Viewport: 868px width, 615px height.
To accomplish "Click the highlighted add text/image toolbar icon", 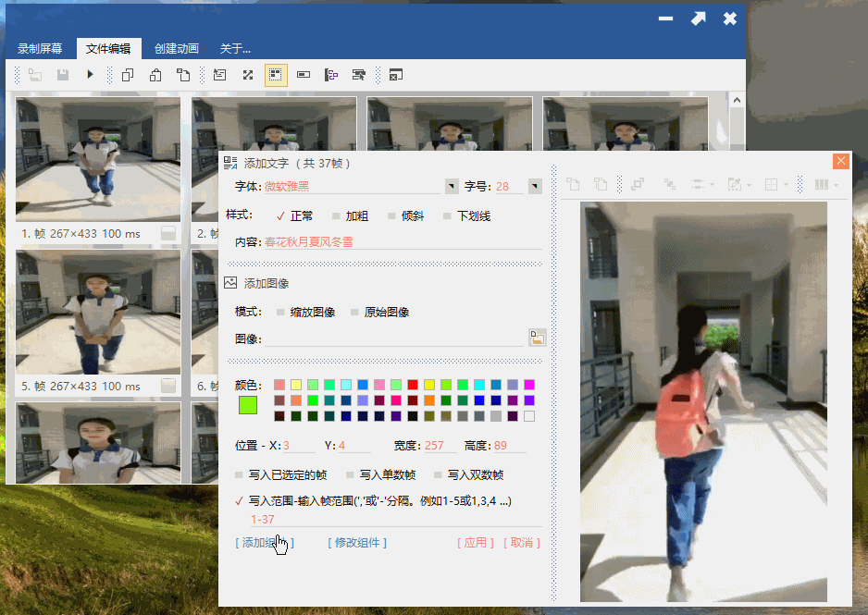I will click(276, 75).
